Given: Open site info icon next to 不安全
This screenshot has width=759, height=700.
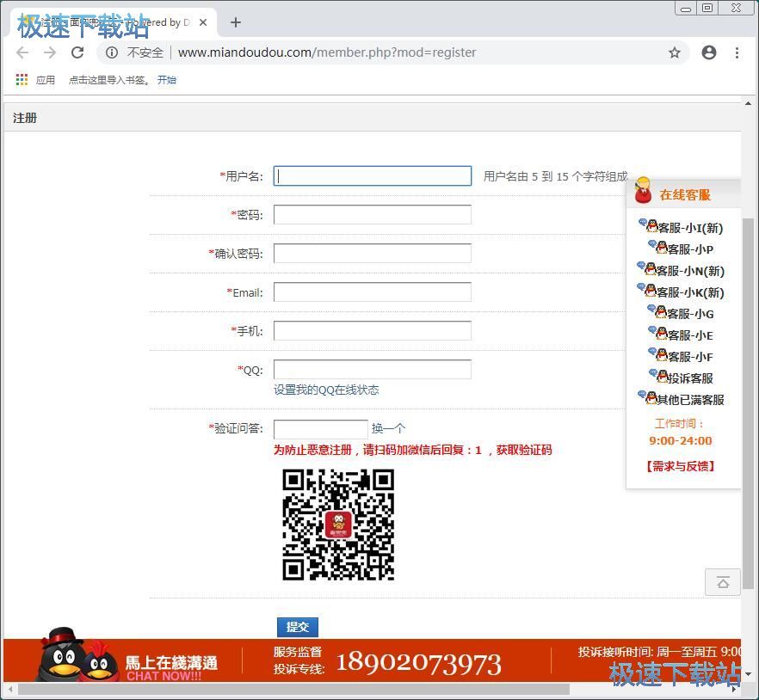Looking at the screenshot, I should click(112, 52).
